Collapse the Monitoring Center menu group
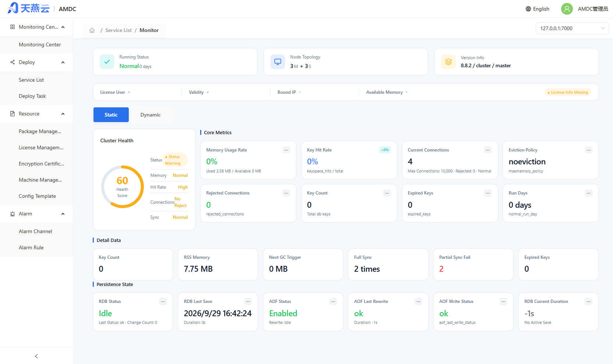 click(x=36, y=27)
